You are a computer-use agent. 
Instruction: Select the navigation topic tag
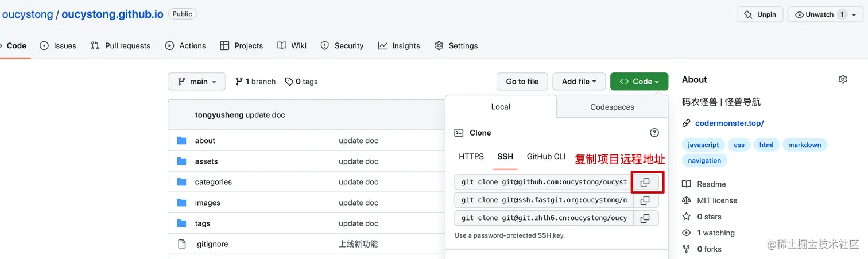click(704, 161)
